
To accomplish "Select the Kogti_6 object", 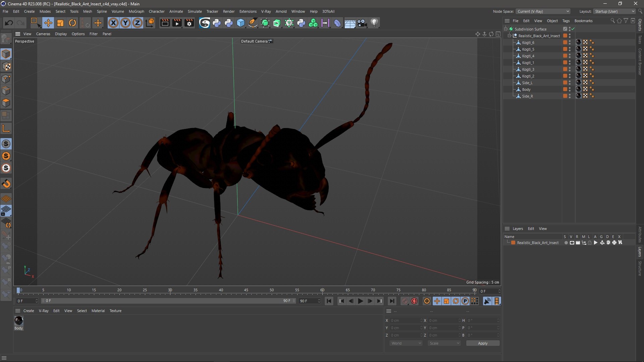I will (528, 43).
